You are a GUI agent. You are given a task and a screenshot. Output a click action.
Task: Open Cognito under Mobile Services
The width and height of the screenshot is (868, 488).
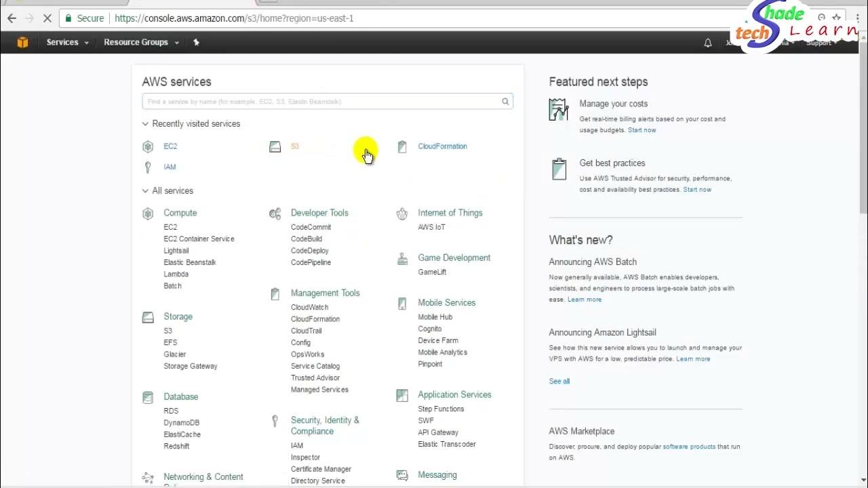point(429,329)
